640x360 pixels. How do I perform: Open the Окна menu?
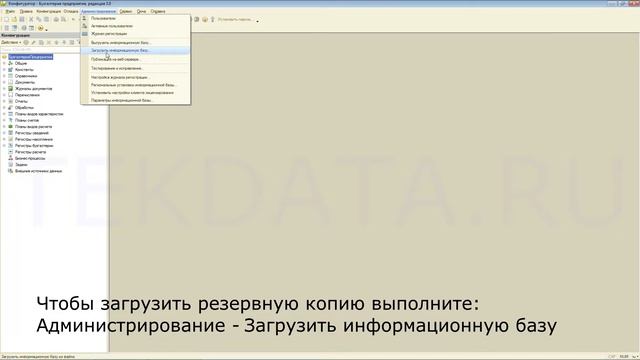(141, 11)
